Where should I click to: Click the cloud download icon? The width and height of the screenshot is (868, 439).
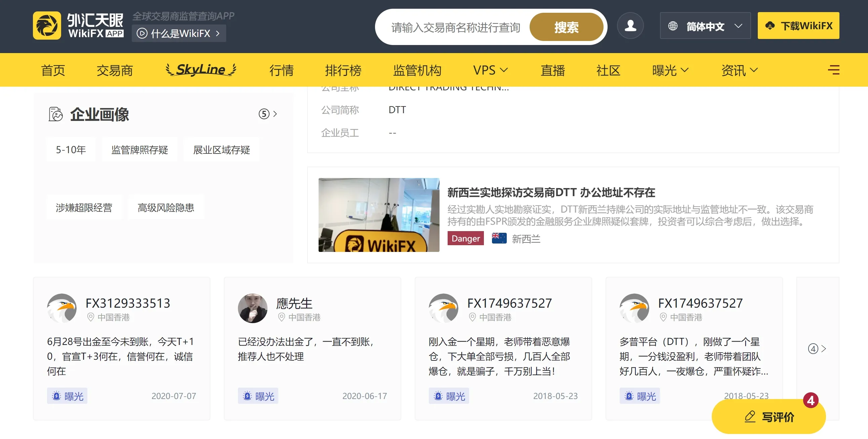[x=770, y=26]
